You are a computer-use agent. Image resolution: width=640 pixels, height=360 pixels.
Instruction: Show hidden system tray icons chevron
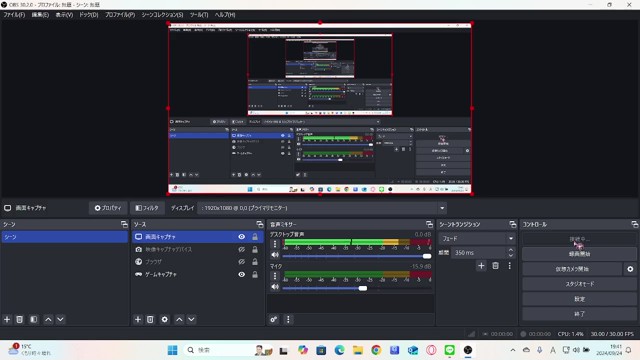point(513,350)
